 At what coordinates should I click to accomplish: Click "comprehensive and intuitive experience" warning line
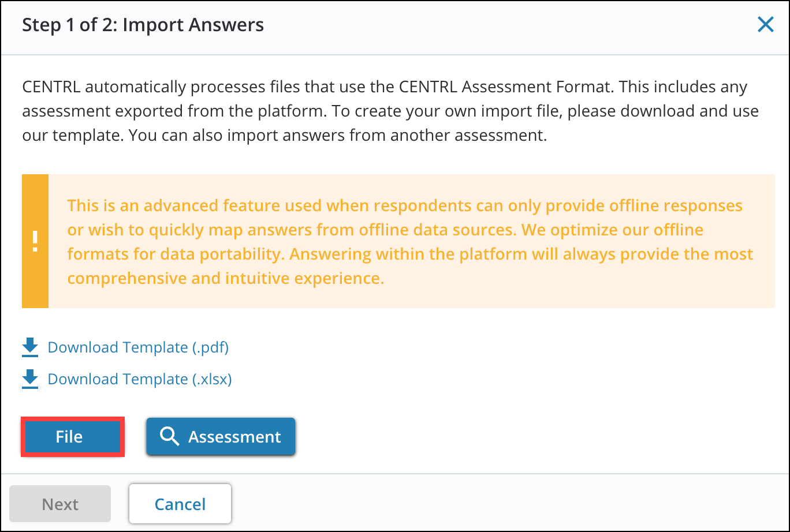coord(226,278)
